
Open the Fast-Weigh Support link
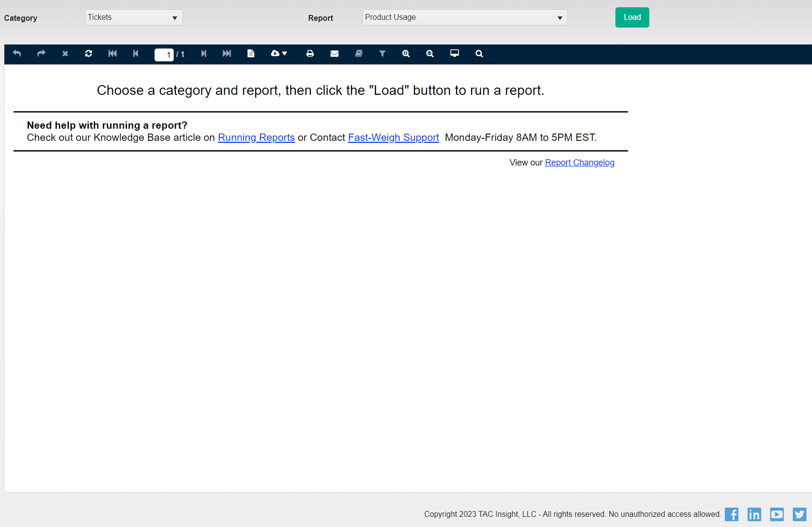pyautogui.click(x=393, y=138)
